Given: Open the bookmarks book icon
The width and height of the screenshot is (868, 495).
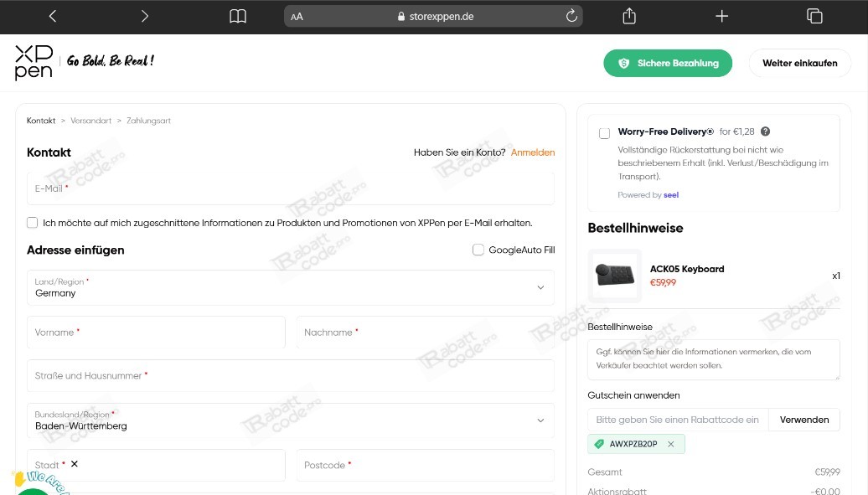Looking at the screenshot, I should coord(238,16).
